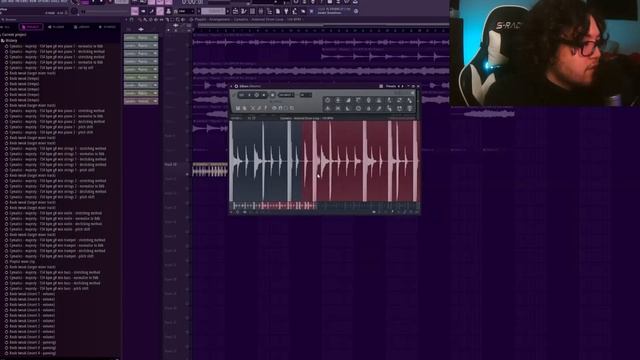
Task: Select history entry for violin pitch shift
Action: (48, 229)
